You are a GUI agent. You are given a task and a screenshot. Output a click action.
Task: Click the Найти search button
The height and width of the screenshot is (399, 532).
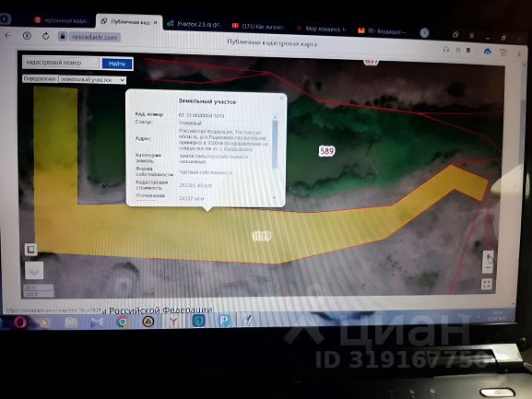[x=117, y=64]
